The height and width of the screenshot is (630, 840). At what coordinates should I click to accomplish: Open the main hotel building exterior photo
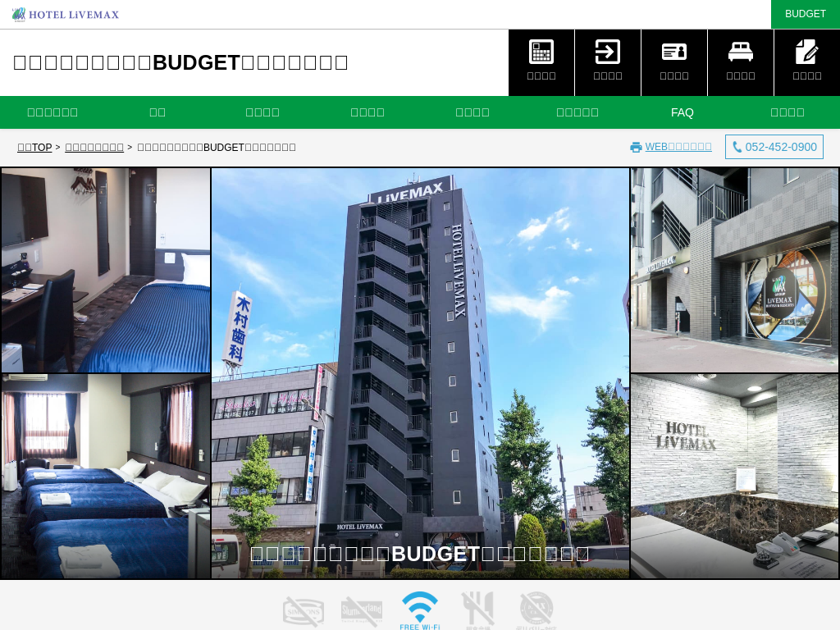tap(420, 373)
